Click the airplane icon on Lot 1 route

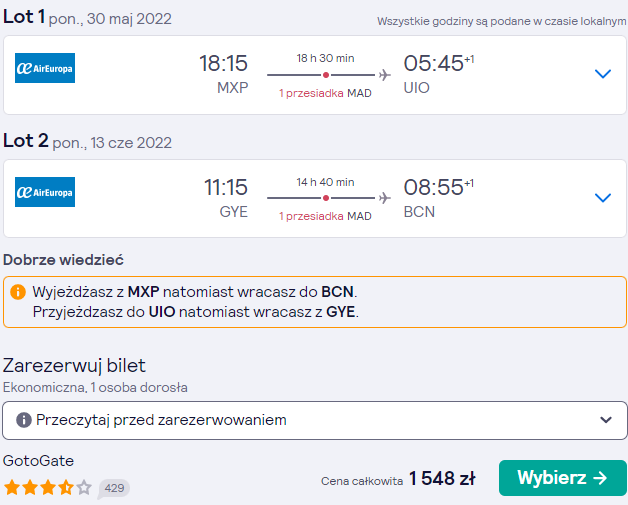tap(385, 75)
